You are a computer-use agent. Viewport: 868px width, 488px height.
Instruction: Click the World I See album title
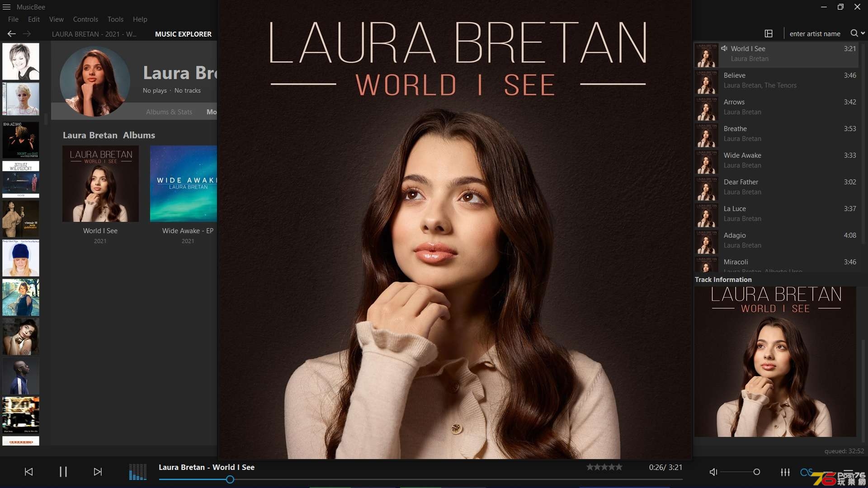click(100, 231)
